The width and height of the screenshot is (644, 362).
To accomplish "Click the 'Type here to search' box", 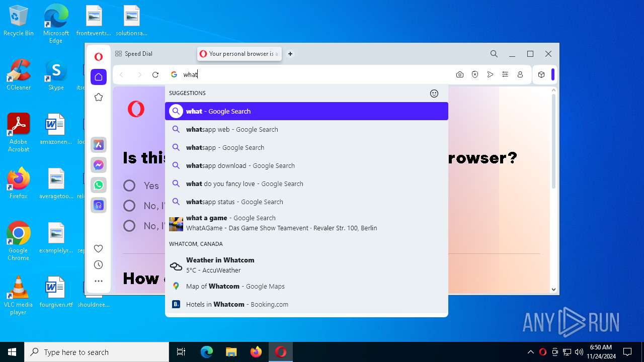I will point(97,352).
